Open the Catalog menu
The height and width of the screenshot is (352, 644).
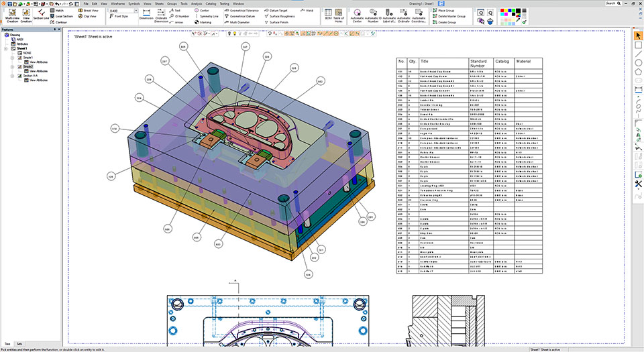[x=211, y=4]
